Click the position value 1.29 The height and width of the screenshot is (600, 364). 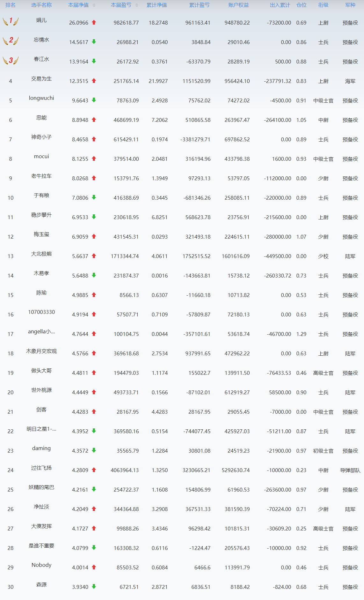tap(302, 334)
